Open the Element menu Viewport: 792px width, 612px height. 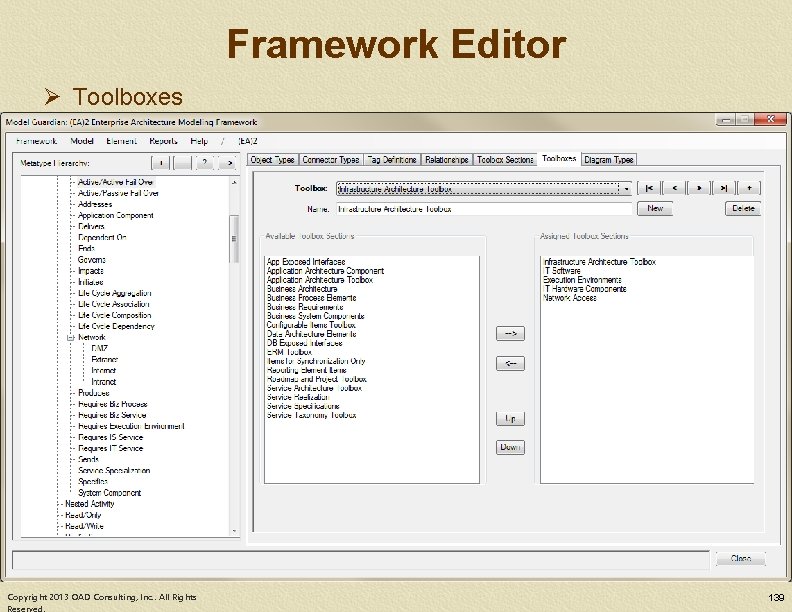click(x=121, y=141)
